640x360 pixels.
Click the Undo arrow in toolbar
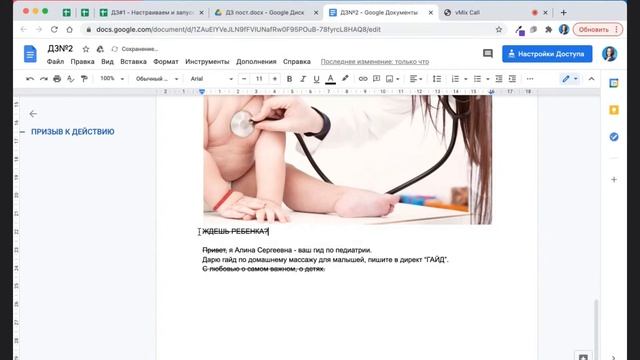30,79
